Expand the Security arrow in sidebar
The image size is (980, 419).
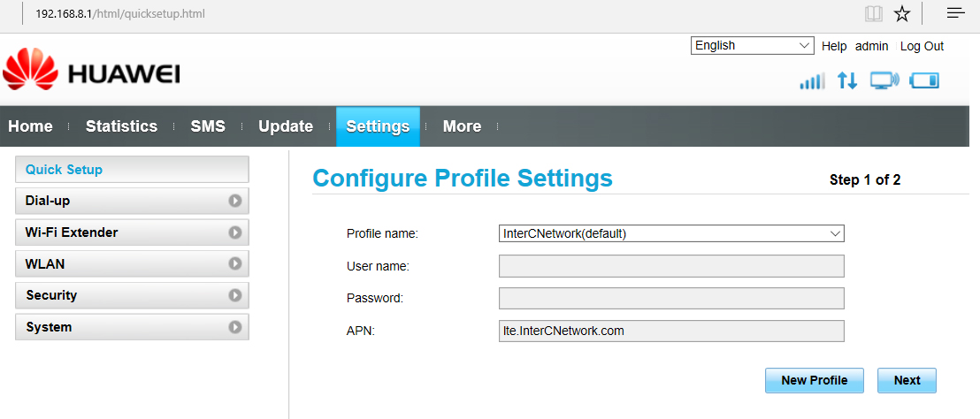pyautogui.click(x=235, y=294)
